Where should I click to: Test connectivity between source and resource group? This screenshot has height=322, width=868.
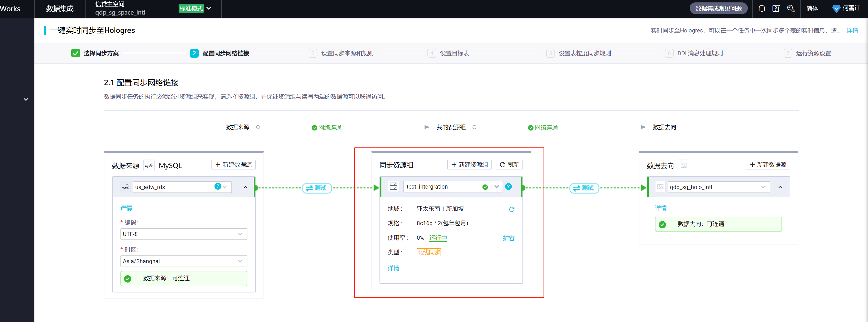[x=316, y=188]
